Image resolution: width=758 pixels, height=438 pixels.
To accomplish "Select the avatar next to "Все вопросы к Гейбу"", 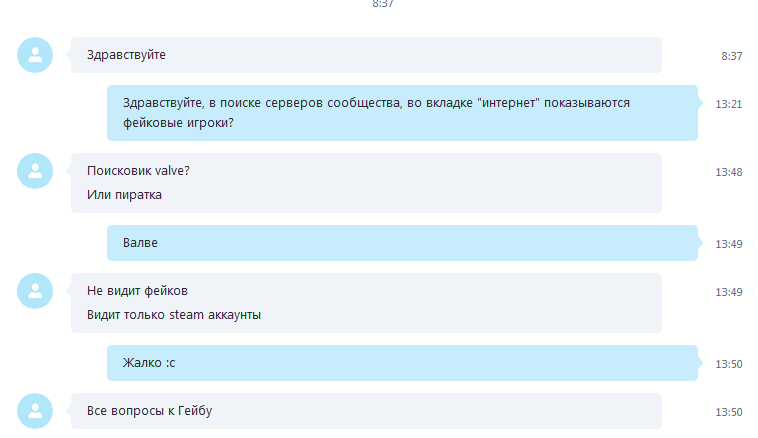I will tap(35, 411).
